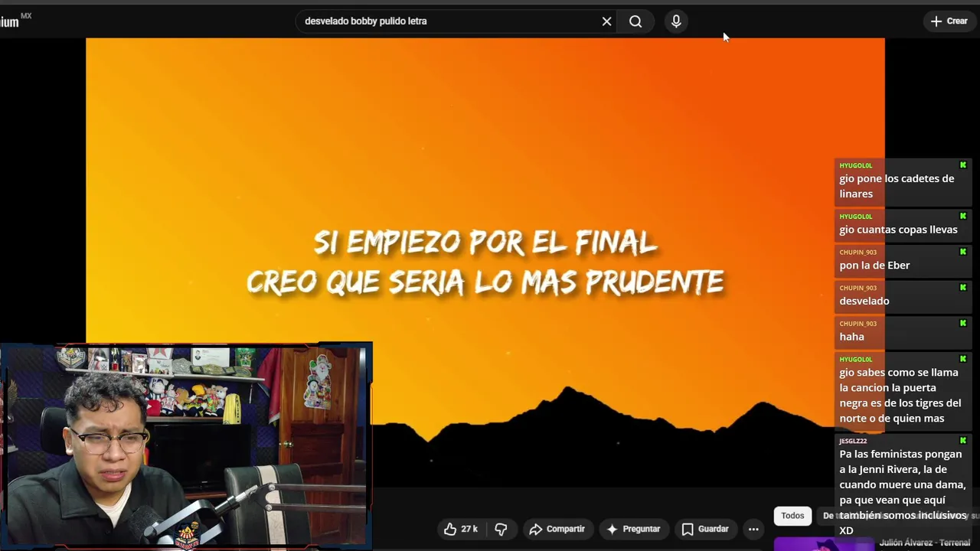980x551 pixels.
Task: Select the Todos filter chip
Action: (792, 516)
